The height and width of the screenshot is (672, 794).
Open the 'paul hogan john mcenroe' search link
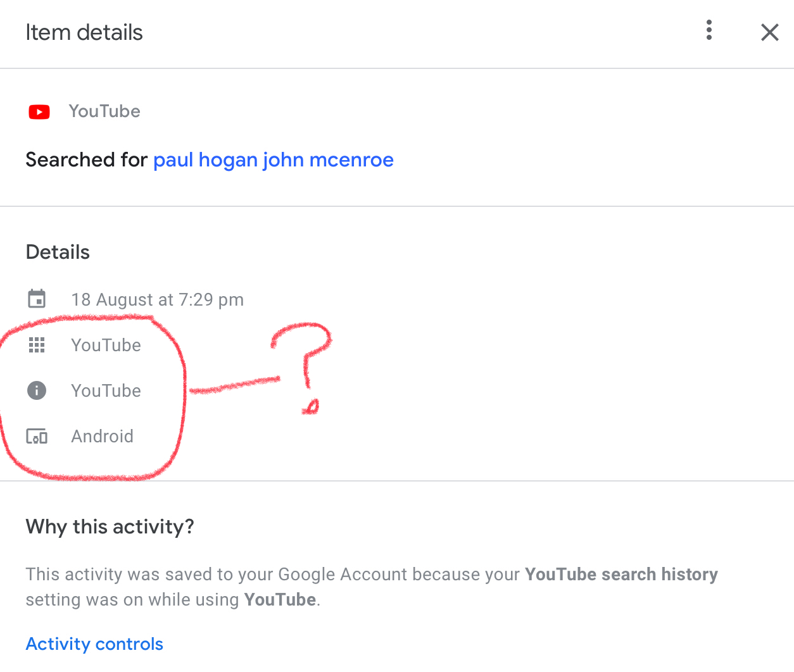(x=273, y=160)
